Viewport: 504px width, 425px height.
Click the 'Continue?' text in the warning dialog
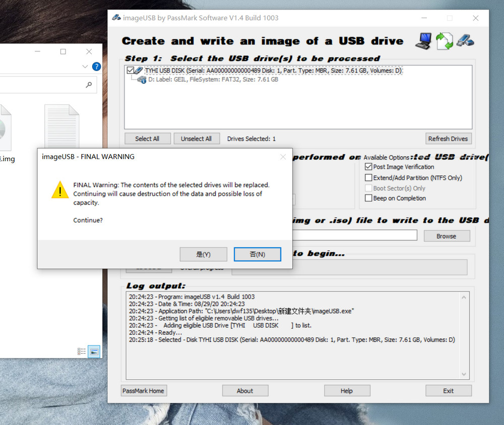pos(88,221)
